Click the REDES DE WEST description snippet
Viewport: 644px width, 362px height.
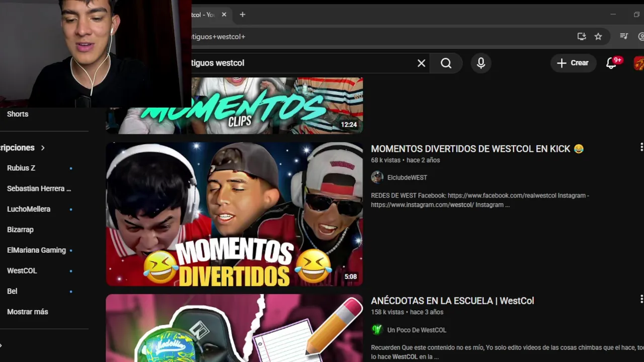(480, 200)
